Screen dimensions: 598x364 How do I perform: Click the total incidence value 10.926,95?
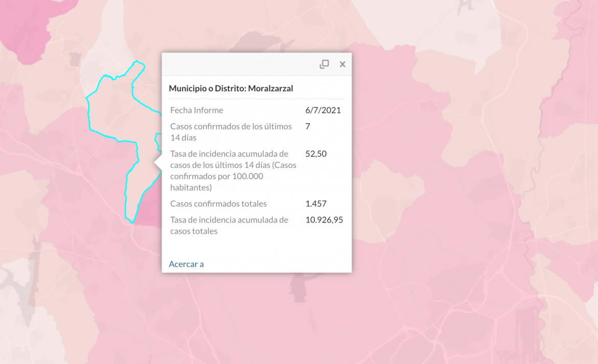point(324,220)
